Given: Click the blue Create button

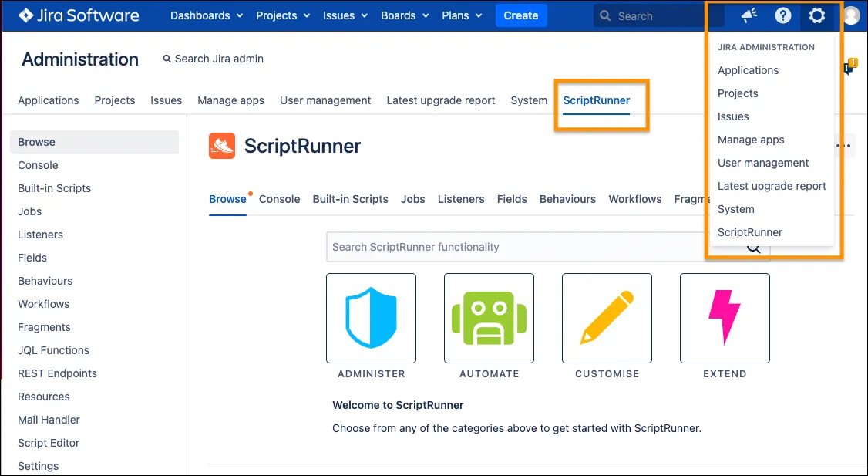Looking at the screenshot, I should coord(521,15).
